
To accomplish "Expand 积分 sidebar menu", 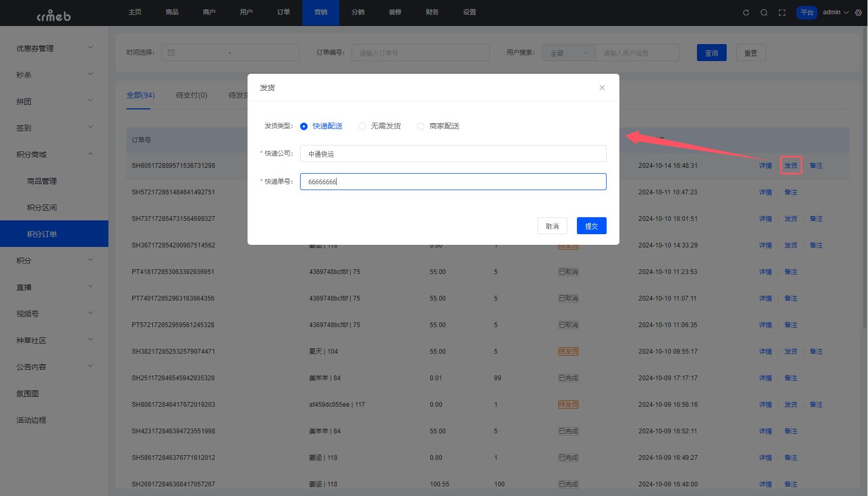I will (x=54, y=261).
